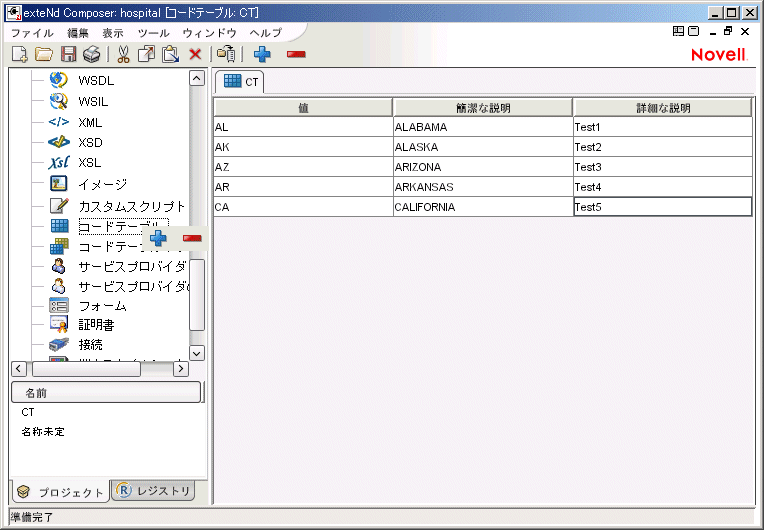Click the Paste clipboard icon
Screen dimensions: 764x530
click(171, 54)
